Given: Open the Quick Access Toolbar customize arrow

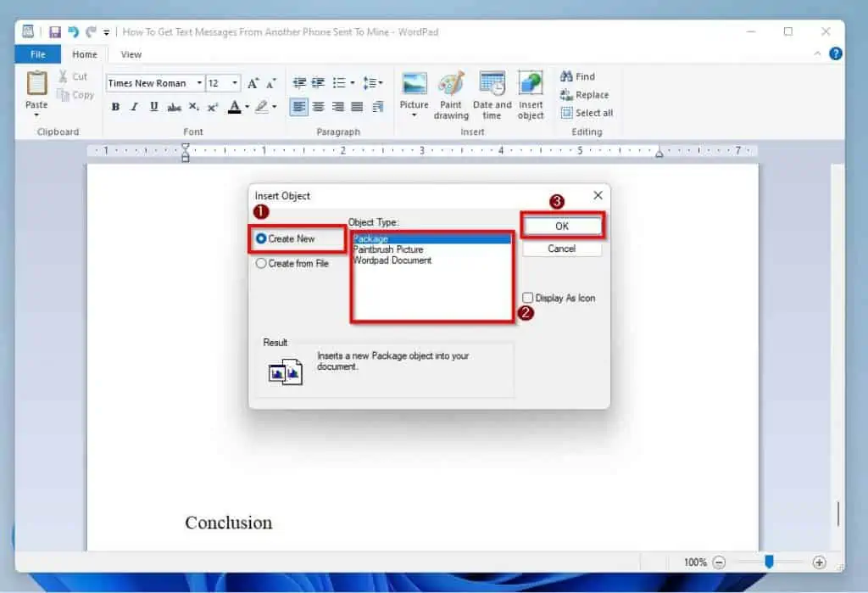Looking at the screenshot, I should click(106, 32).
